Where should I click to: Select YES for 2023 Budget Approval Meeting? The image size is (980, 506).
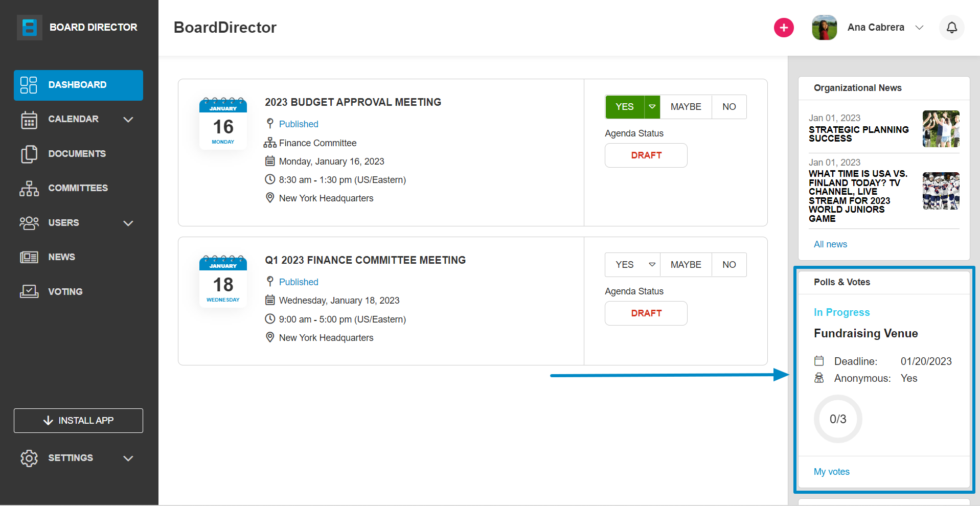tap(625, 107)
